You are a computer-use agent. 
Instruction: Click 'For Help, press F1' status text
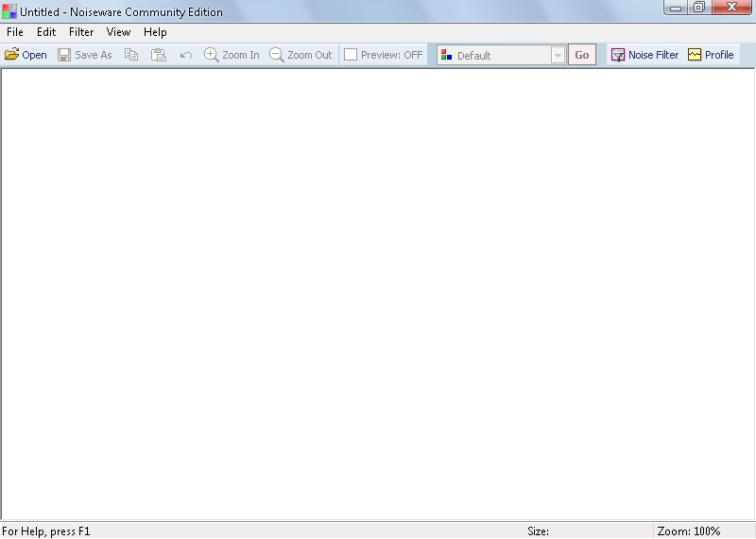click(x=45, y=531)
